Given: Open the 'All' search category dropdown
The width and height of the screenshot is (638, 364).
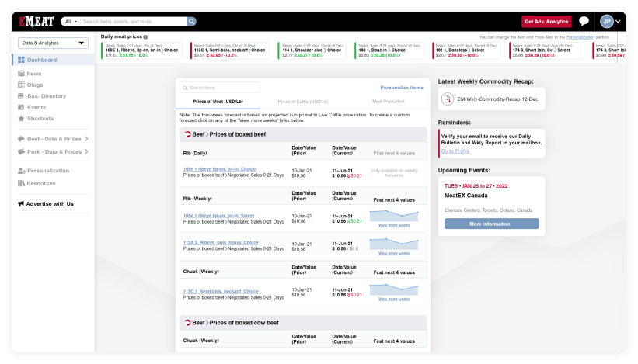Looking at the screenshot, I should pyautogui.click(x=70, y=22).
